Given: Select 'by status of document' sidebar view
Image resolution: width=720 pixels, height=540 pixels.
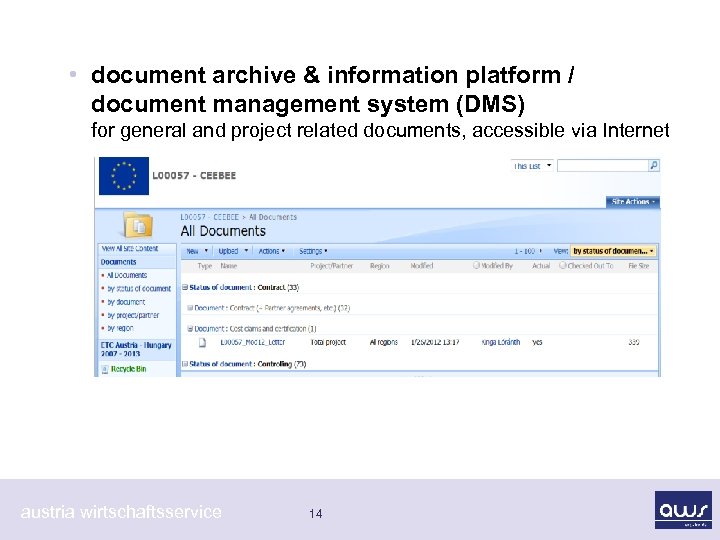Looking at the screenshot, I should pyautogui.click(x=139, y=289).
